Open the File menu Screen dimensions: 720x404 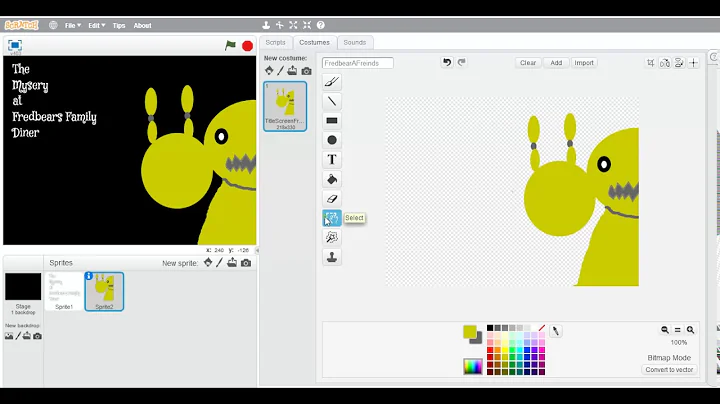coord(73,26)
